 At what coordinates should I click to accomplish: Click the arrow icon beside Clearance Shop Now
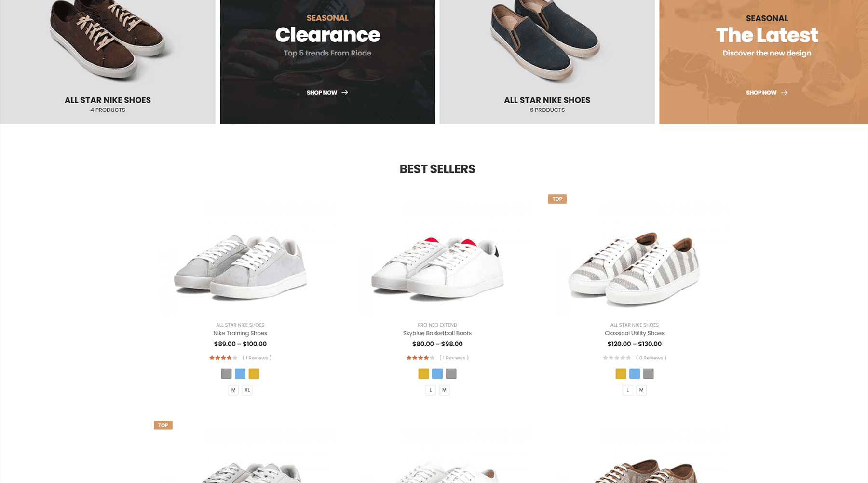pyautogui.click(x=345, y=92)
